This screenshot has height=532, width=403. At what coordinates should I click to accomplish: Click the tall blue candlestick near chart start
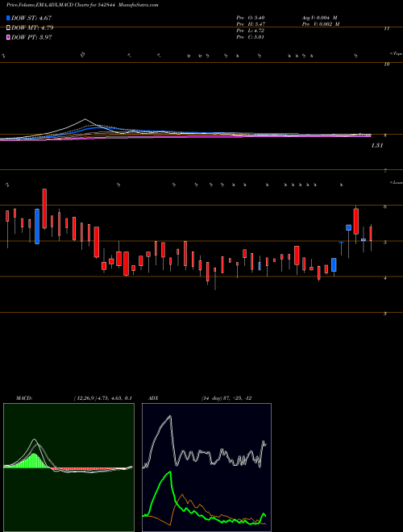pyautogui.click(x=37, y=227)
